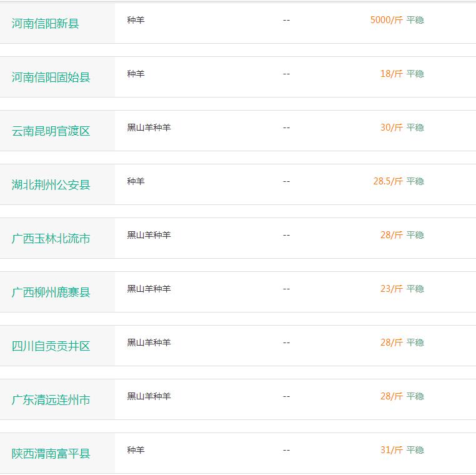Click the 18/斤 price in 固始县 row
This screenshot has width=476, height=475.
tap(392, 74)
